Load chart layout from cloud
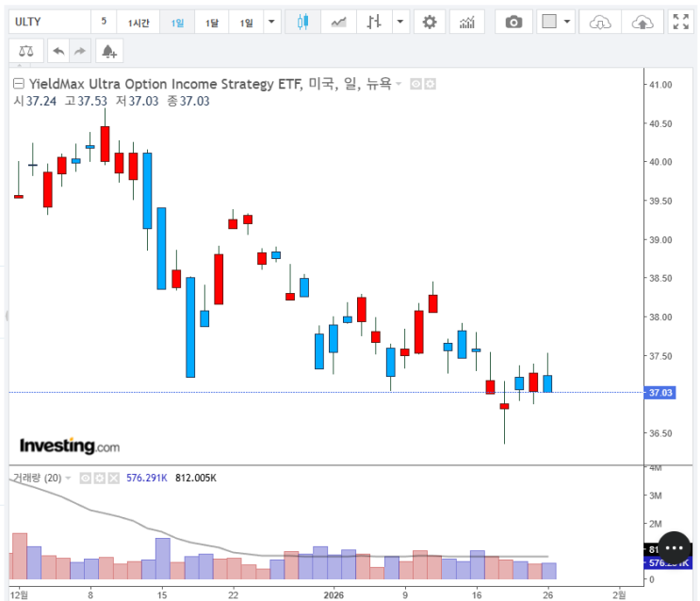 600,22
